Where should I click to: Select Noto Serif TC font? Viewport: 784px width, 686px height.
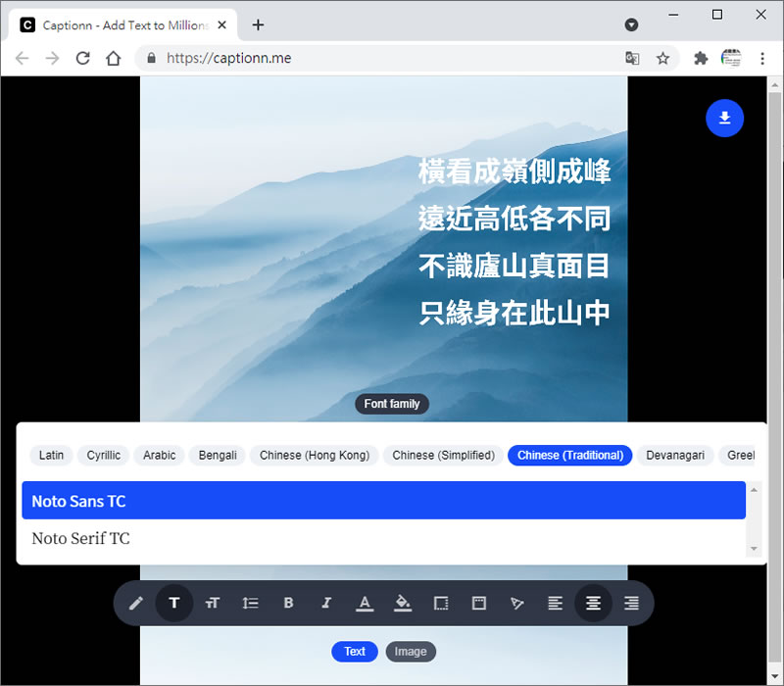tap(80, 538)
